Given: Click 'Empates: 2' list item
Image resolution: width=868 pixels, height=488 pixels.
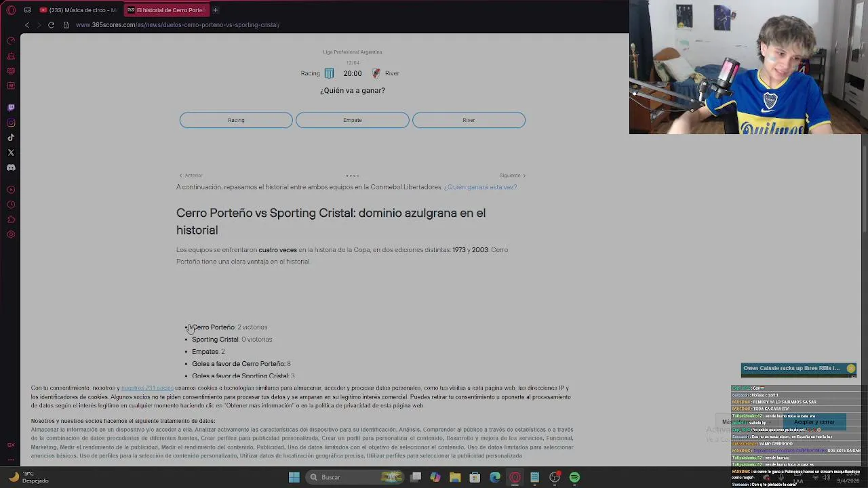Looking at the screenshot, I should [x=208, y=352].
